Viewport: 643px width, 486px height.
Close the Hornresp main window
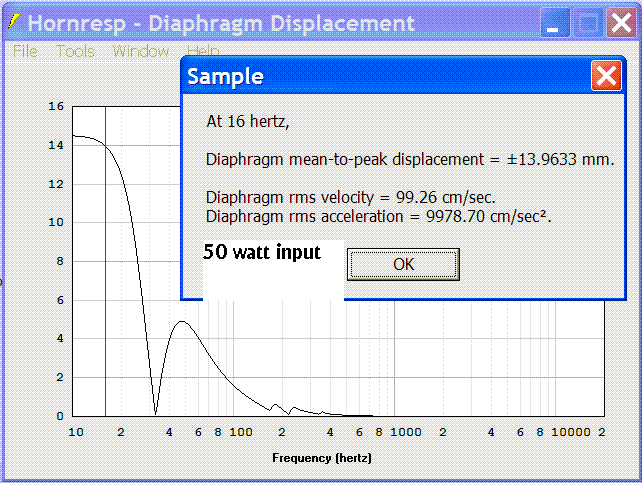click(x=621, y=23)
